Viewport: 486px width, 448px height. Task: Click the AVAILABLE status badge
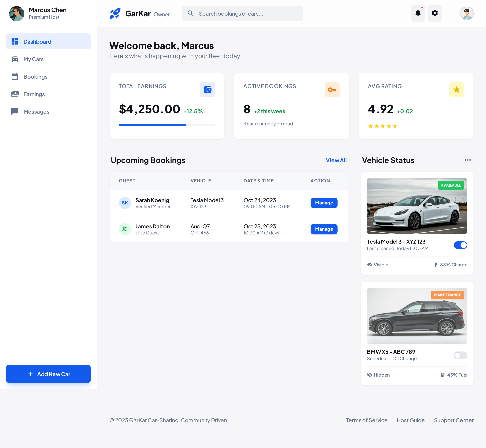451,185
